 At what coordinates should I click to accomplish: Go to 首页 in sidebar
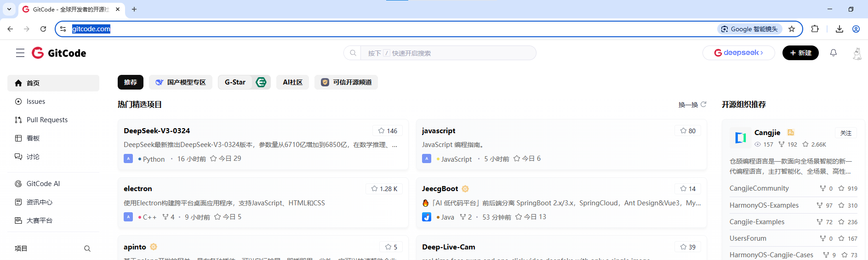53,83
